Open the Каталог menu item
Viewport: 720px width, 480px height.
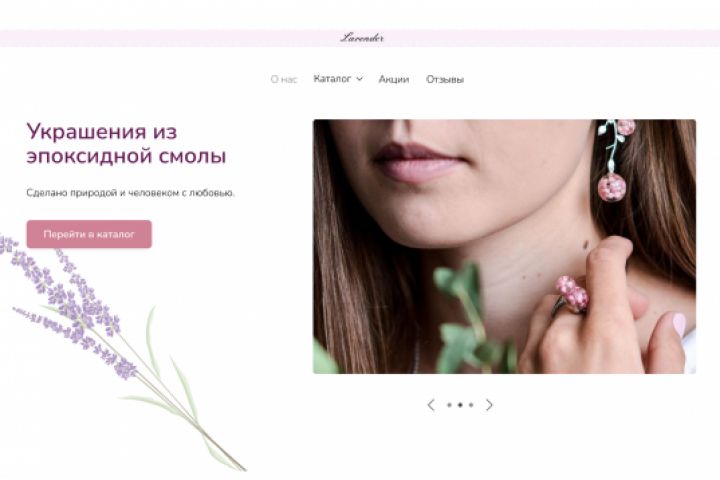pos(332,79)
